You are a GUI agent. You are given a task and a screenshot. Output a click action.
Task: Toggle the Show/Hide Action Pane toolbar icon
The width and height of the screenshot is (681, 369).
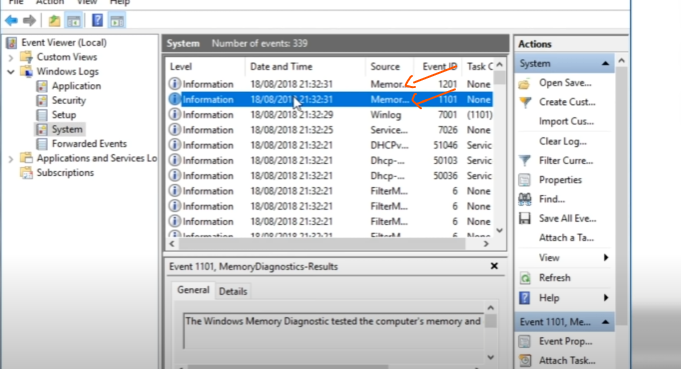point(117,20)
